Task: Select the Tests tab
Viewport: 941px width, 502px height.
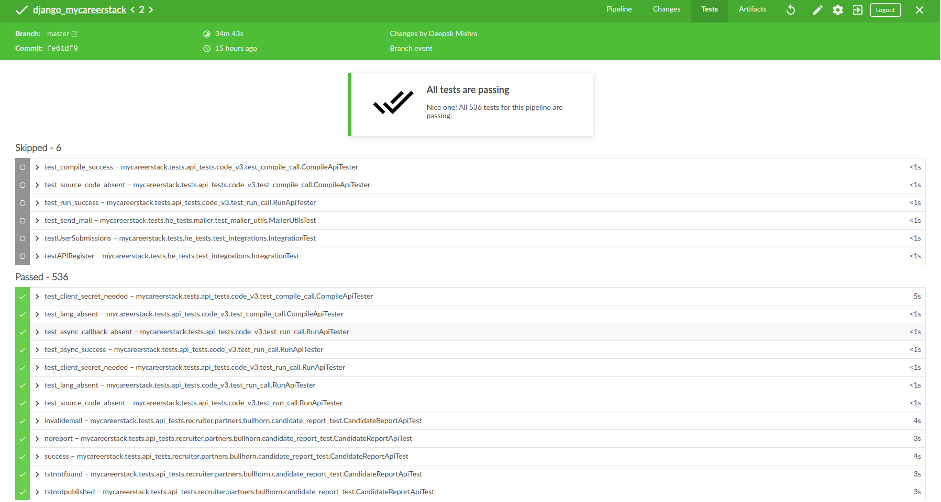Action: click(709, 10)
